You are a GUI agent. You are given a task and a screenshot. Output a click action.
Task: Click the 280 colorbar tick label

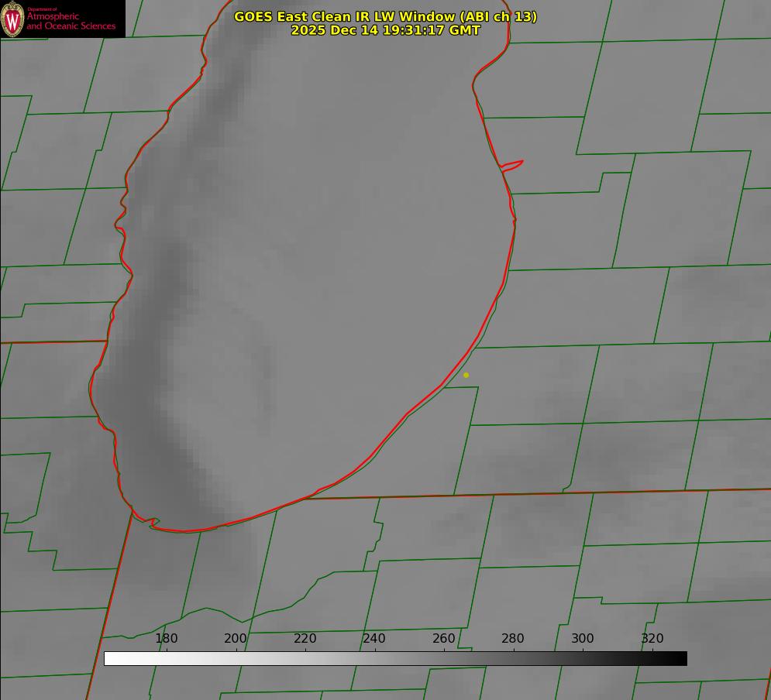click(513, 639)
